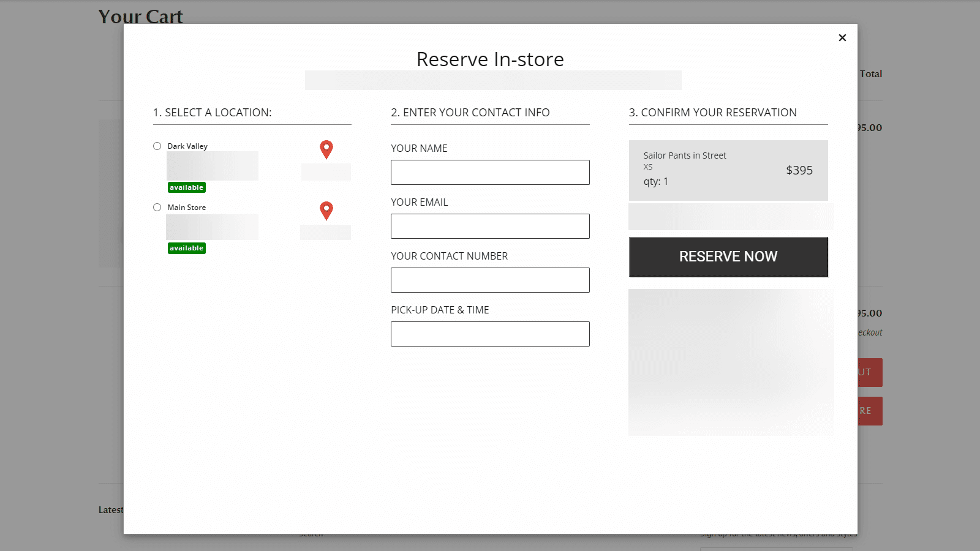The height and width of the screenshot is (551, 980).
Task: Select the Main Store location
Action: [157, 207]
